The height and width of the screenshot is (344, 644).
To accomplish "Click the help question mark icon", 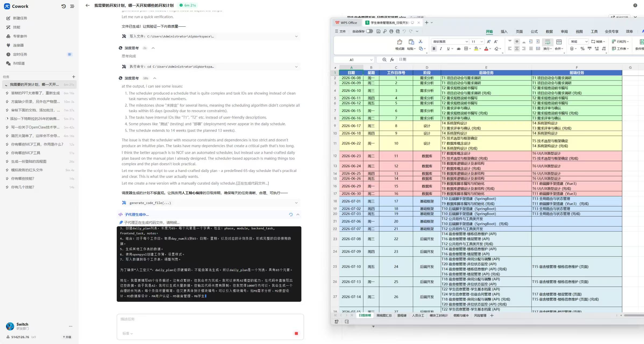I will coord(635,5).
